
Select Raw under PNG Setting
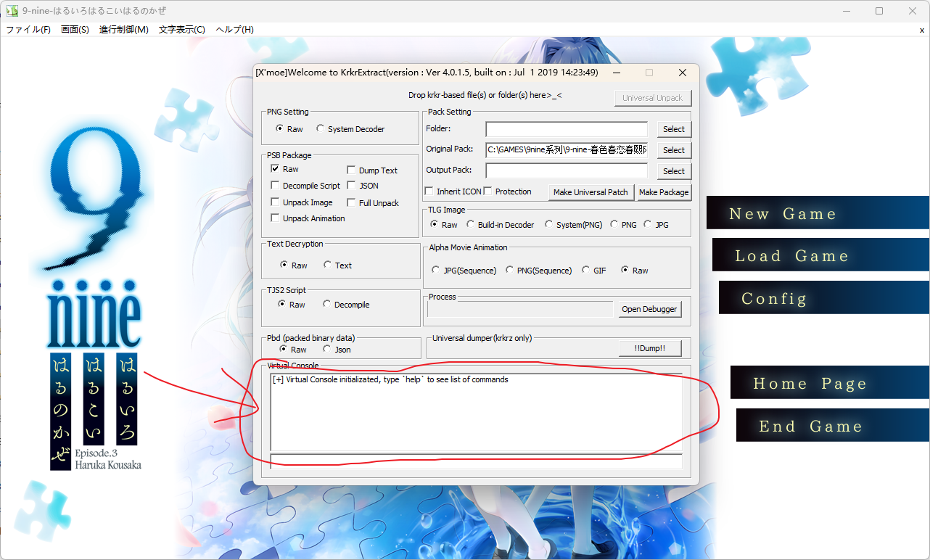coord(289,129)
